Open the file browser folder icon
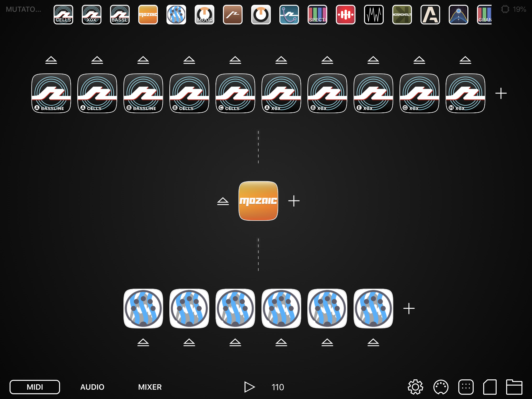The image size is (532, 399). click(x=514, y=387)
